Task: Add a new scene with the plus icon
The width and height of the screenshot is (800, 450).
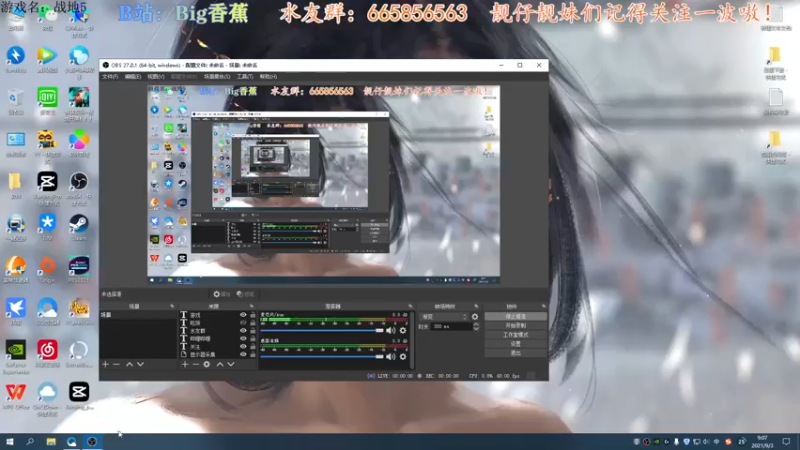Action: [x=106, y=364]
